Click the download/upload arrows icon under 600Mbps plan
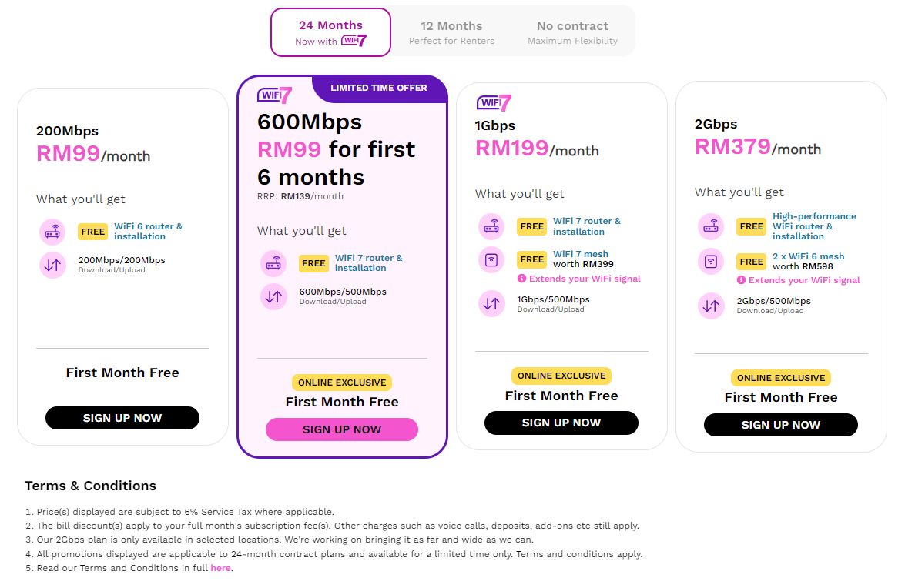The width and height of the screenshot is (905, 588). 273,296
